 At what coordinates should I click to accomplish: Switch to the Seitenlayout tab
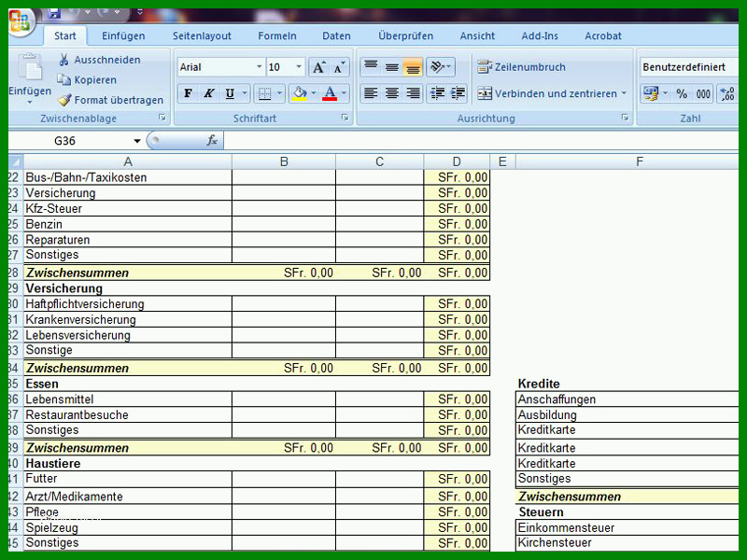click(202, 35)
